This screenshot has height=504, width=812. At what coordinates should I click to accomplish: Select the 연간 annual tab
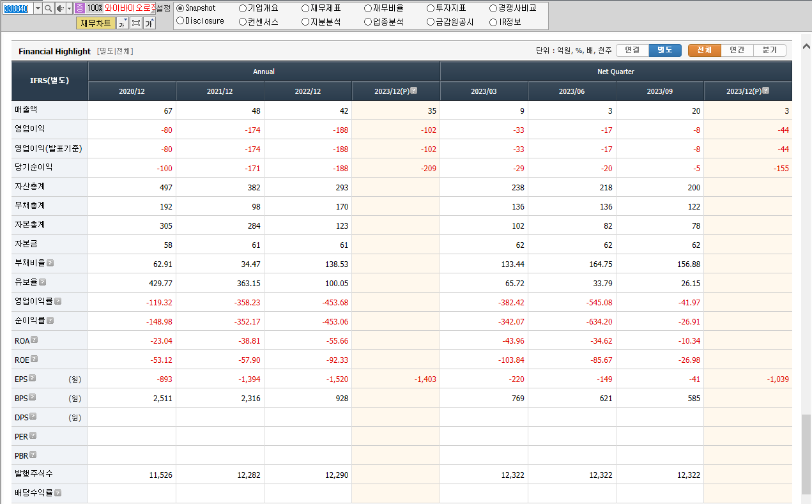click(x=737, y=50)
